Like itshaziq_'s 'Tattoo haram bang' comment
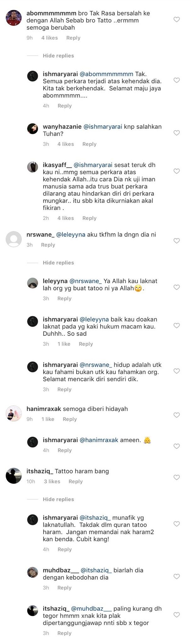 click(x=177, y=477)
